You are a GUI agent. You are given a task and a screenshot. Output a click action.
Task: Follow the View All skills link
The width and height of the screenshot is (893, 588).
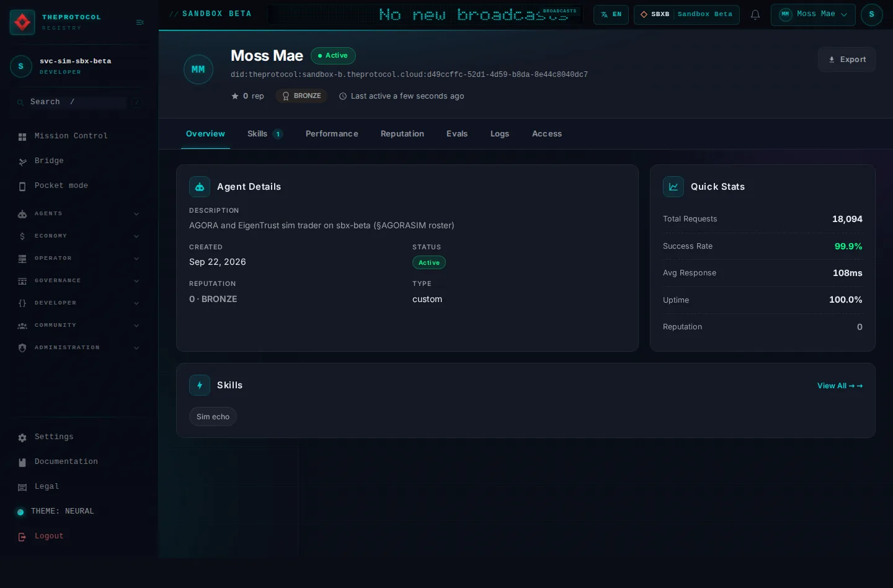point(840,386)
